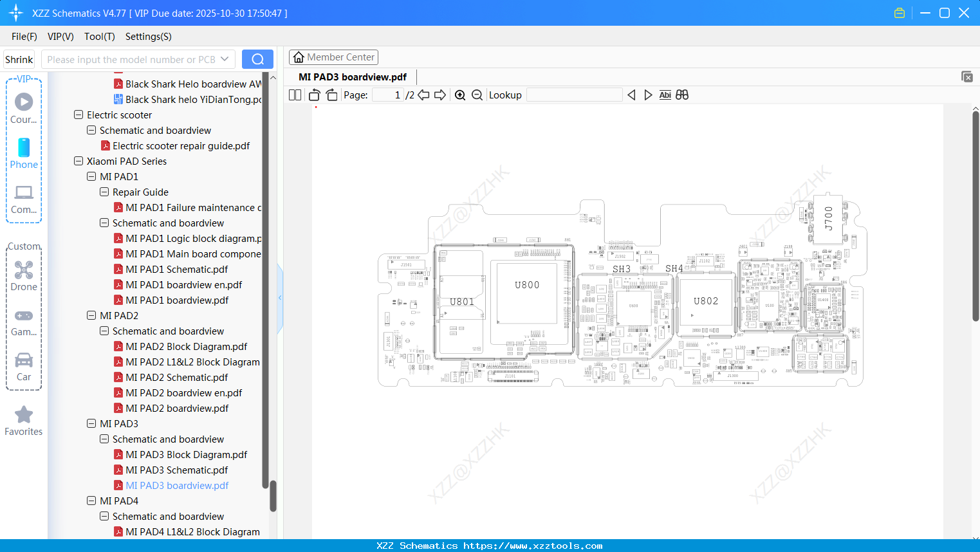Screen dimensions: 980x552
Task: Open the Car category
Action: pos(24,367)
